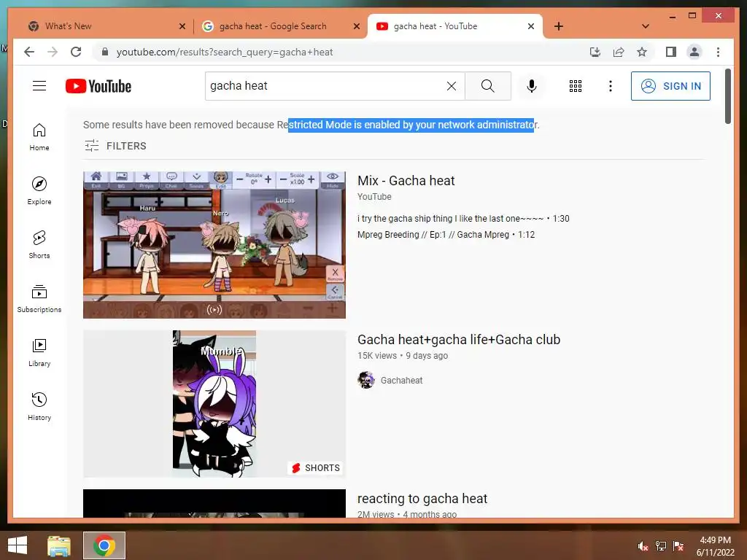
Task: Open the Mix - Gacha heat title
Action: 406,181
